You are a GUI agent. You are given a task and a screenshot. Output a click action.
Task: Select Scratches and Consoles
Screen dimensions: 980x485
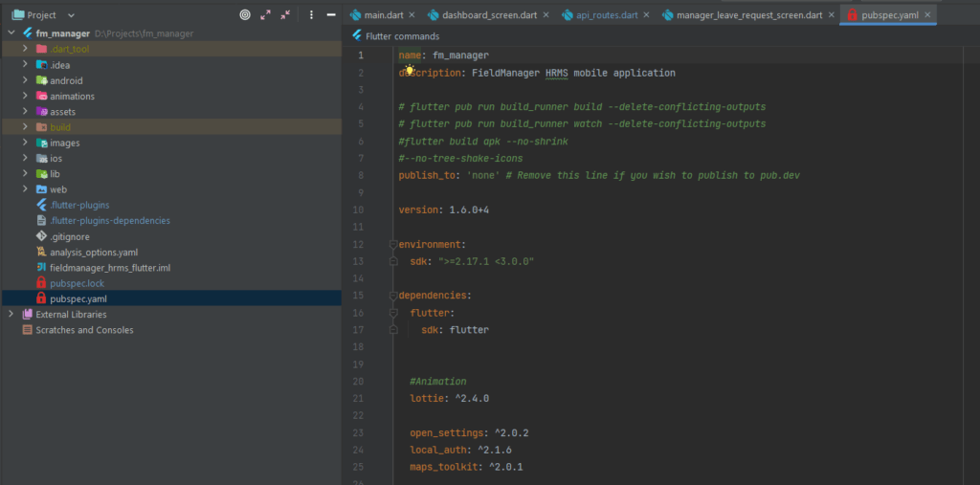click(x=84, y=329)
